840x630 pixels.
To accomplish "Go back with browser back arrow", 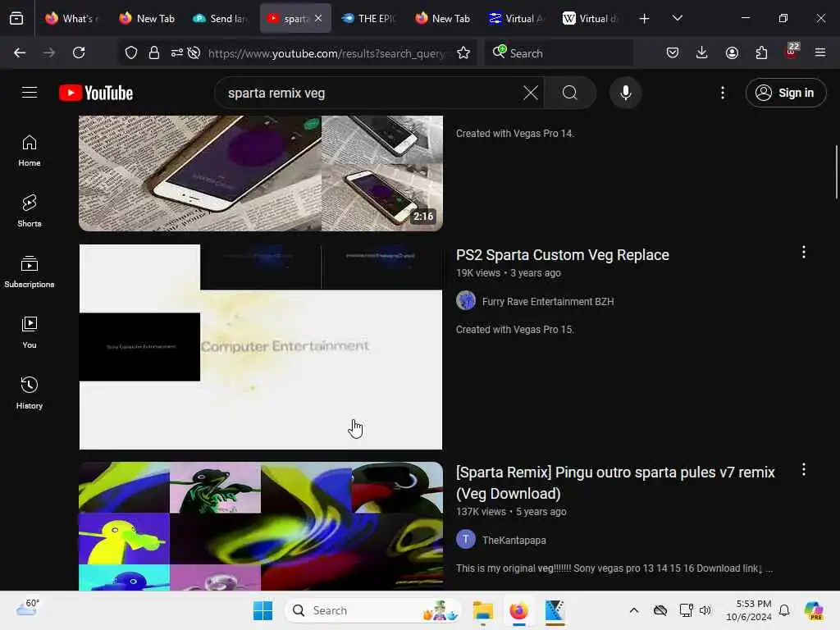I will 20,52.
